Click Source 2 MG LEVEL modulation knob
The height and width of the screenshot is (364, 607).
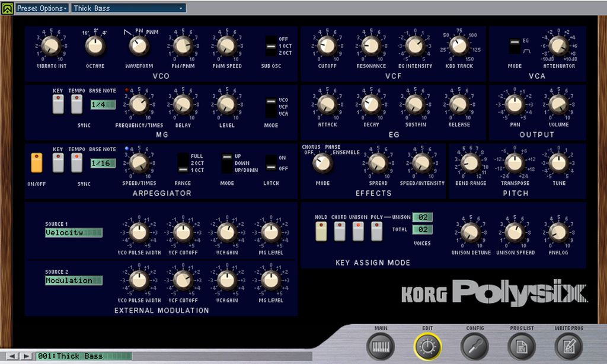270,280
